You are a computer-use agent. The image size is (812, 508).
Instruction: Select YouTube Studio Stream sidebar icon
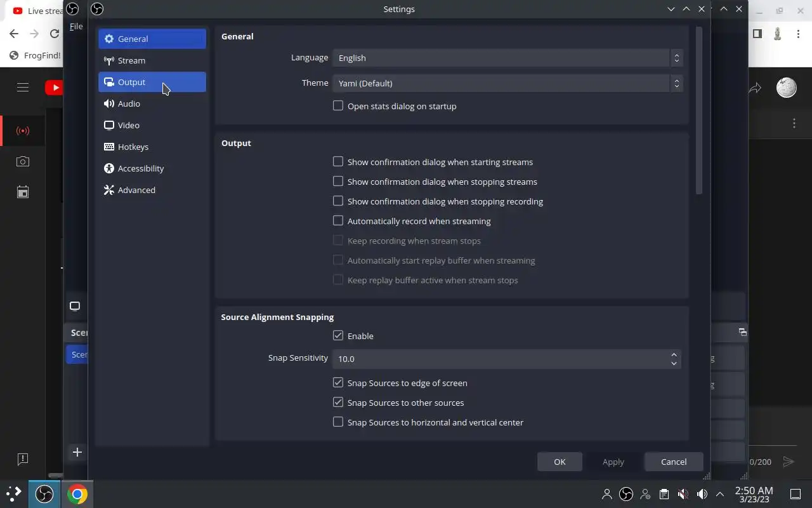(23, 131)
